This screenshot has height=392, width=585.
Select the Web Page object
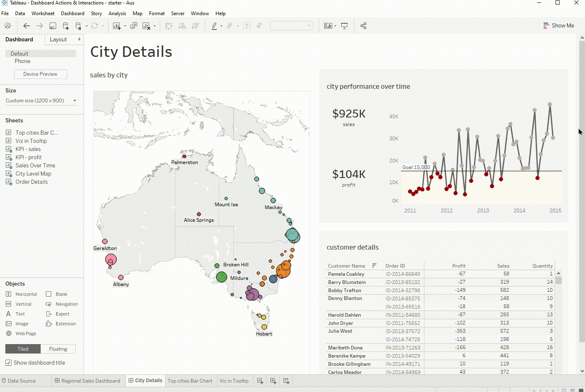click(22, 333)
